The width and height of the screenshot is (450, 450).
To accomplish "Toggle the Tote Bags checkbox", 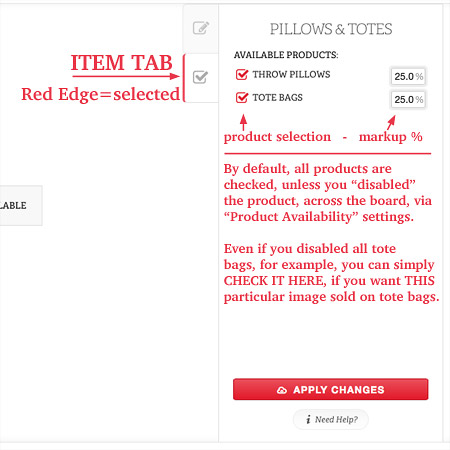I will click(242, 98).
